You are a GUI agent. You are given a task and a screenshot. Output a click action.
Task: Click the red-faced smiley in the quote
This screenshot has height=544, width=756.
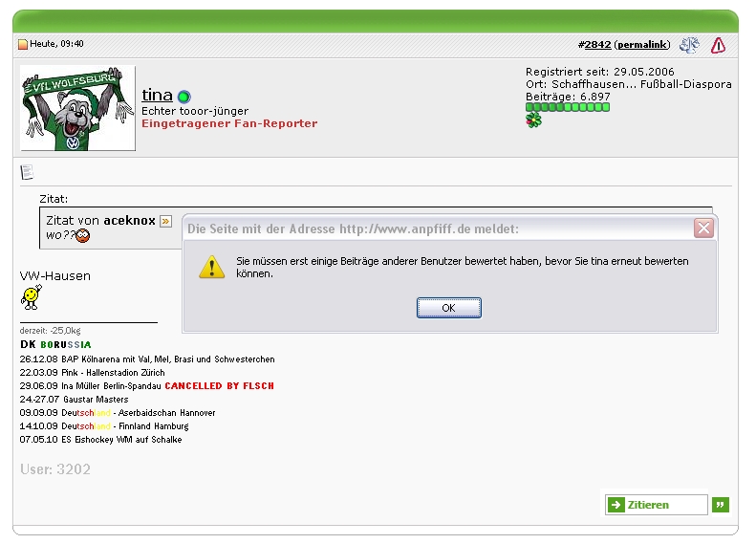point(83,236)
